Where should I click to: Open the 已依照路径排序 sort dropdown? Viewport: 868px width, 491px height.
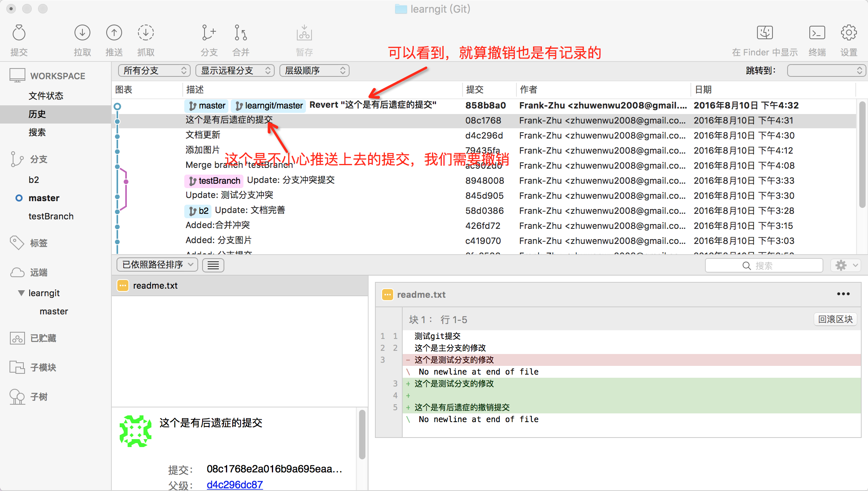pyautogui.click(x=157, y=265)
